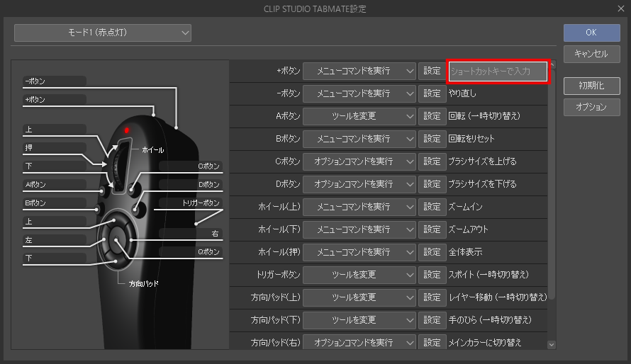The height and width of the screenshot is (364, 631).
Task: Click 設定 for the +ボタン row
Action: (432, 71)
